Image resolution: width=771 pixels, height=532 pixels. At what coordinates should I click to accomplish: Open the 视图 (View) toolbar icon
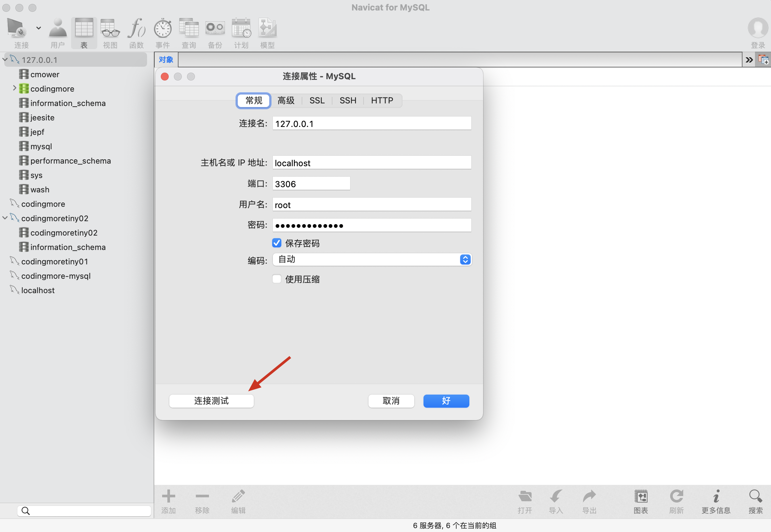(x=110, y=28)
